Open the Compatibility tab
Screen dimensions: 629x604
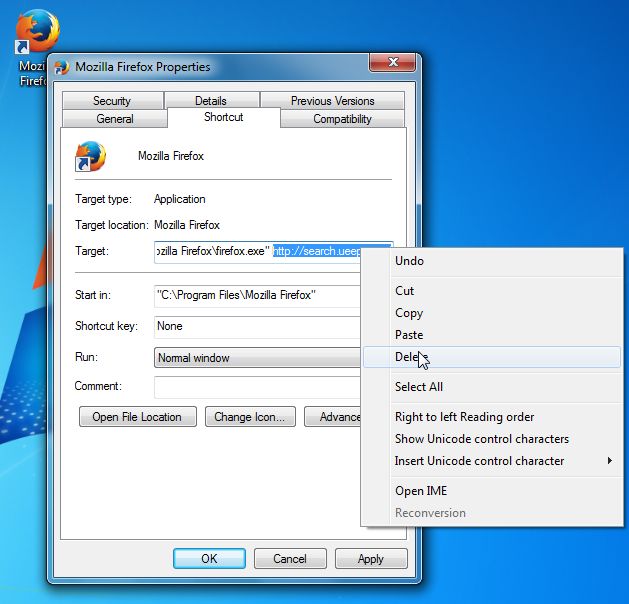tap(342, 119)
